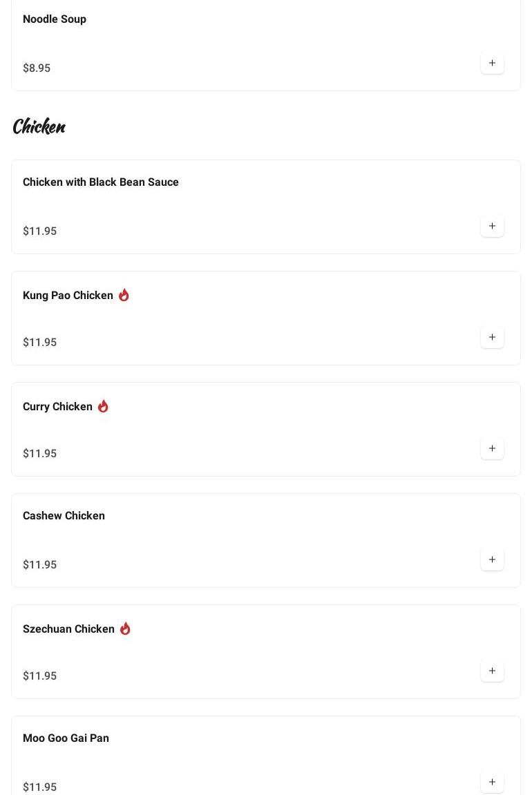Click spicy flame icon beside Kung Pao Chicken
The image size is (532, 795).
click(124, 295)
